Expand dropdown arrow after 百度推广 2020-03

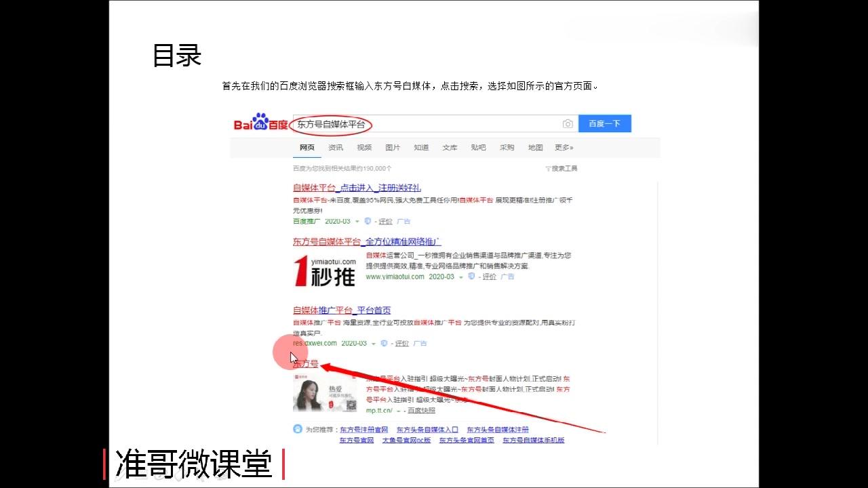357,222
